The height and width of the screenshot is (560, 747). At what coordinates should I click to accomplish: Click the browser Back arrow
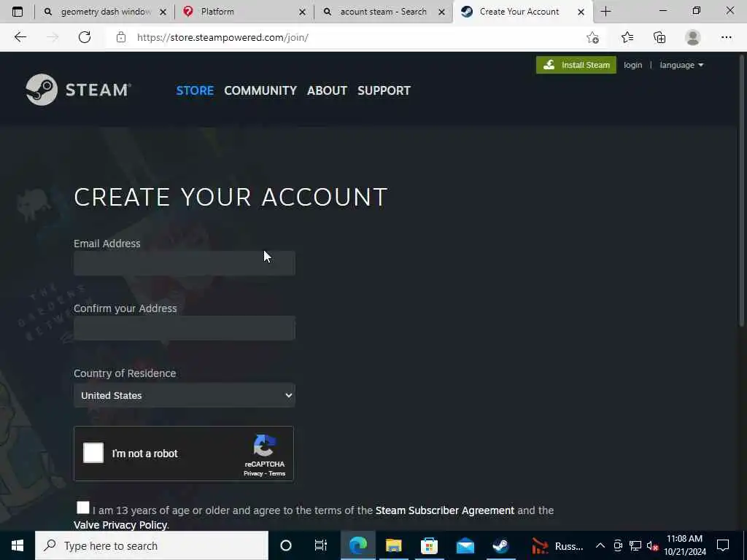click(x=20, y=37)
